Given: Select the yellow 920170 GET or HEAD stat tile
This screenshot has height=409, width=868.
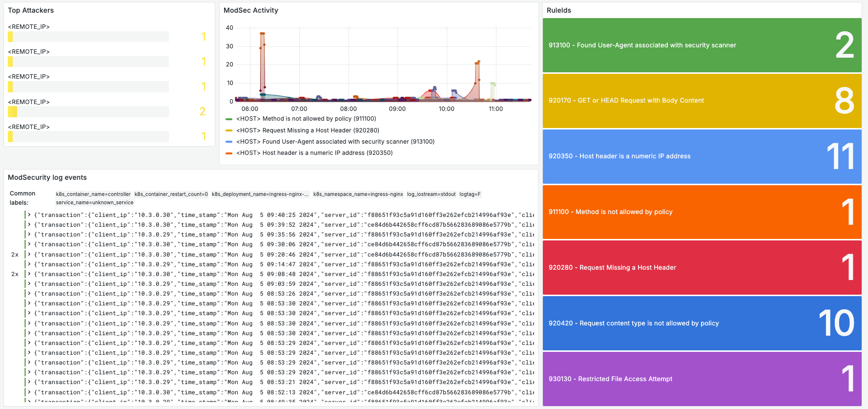Looking at the screenshot, I should point(702,101).
